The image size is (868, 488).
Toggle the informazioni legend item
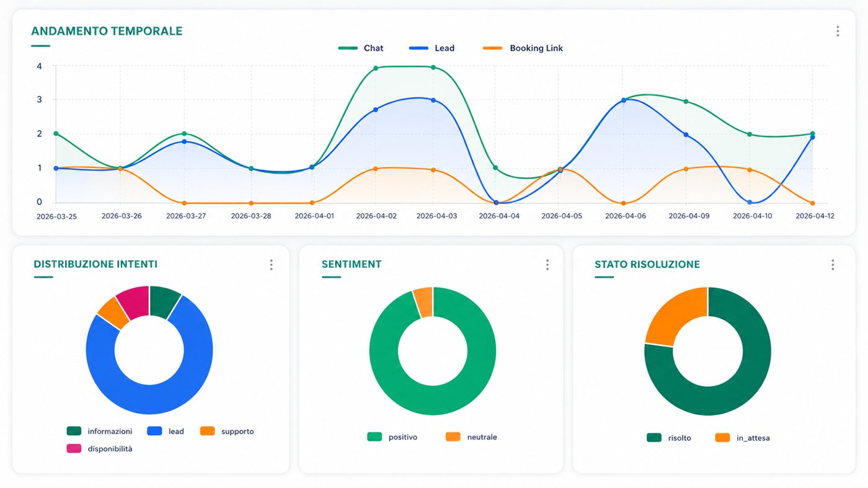click(x=99, y=431)
